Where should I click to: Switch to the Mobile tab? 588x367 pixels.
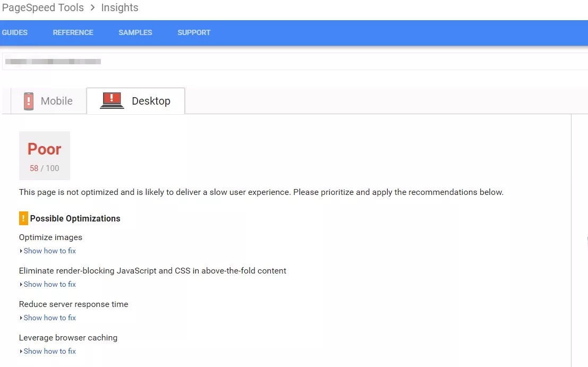pyautogui.click(x=49, y=101)
